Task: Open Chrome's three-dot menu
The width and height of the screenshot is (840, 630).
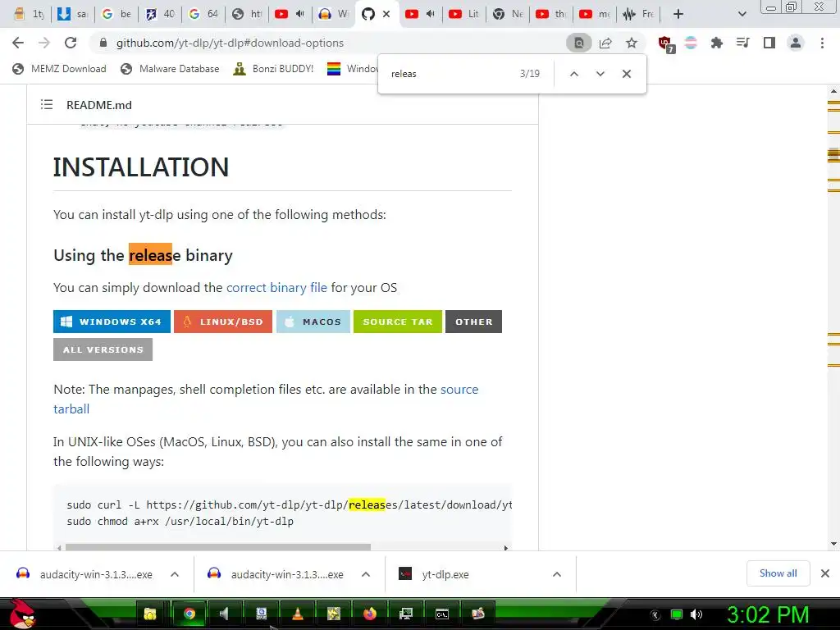Action: pyautogui.click(x=822, y=43)
